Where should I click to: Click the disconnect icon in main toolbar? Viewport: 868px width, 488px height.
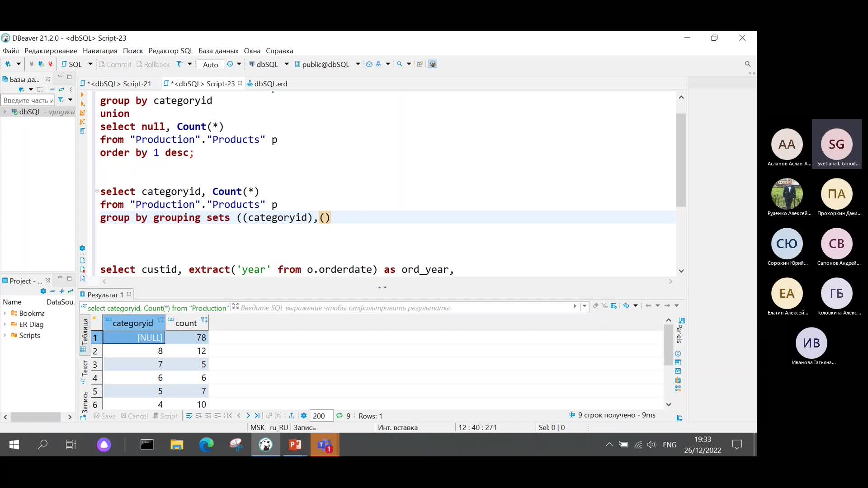(x=50, y=64)
